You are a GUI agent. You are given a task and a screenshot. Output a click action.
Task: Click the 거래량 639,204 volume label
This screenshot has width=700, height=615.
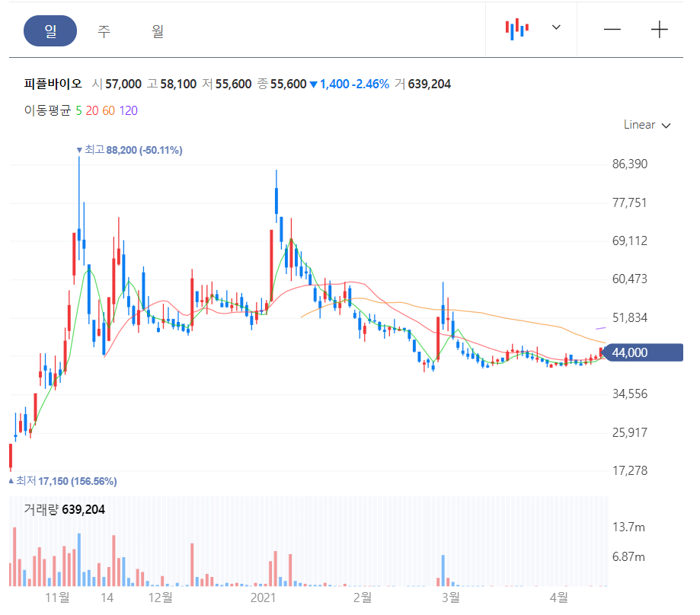(x=64, y=509)
